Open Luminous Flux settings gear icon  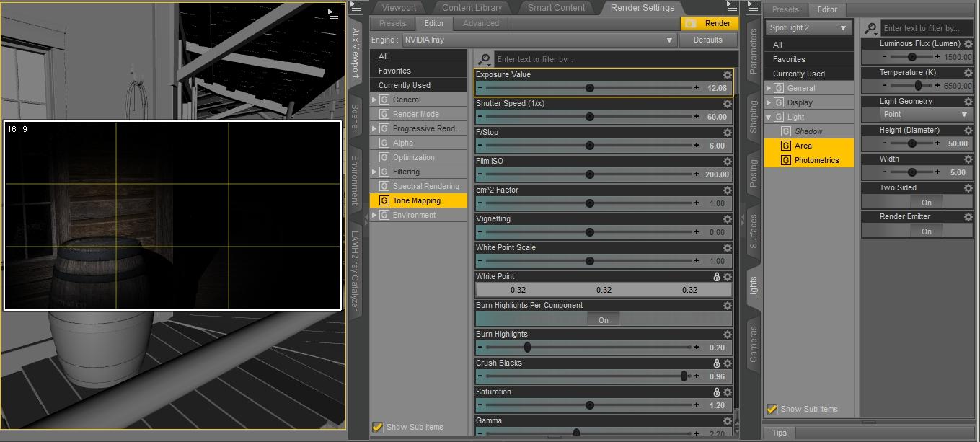click(x=968, y=44)
